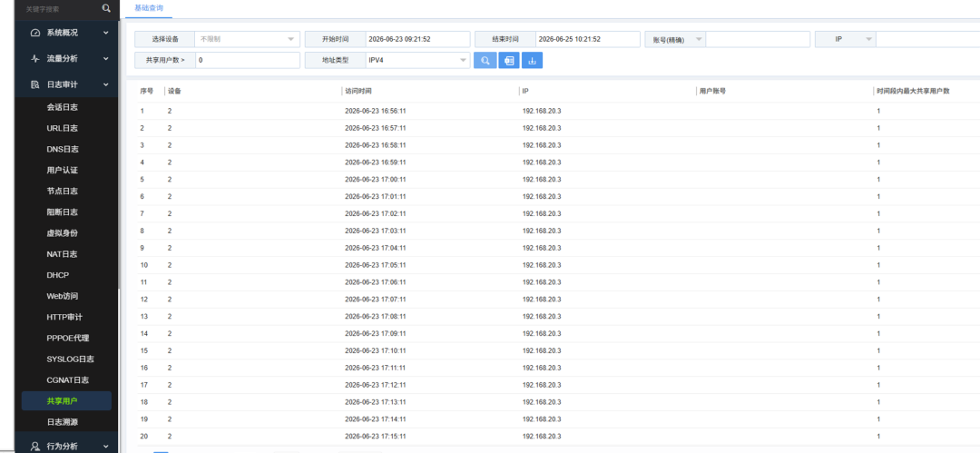Expand the 行为分析 menu chevron
Image resolution: width=980 pixels, height=453 pixels.
click(105, 446)
